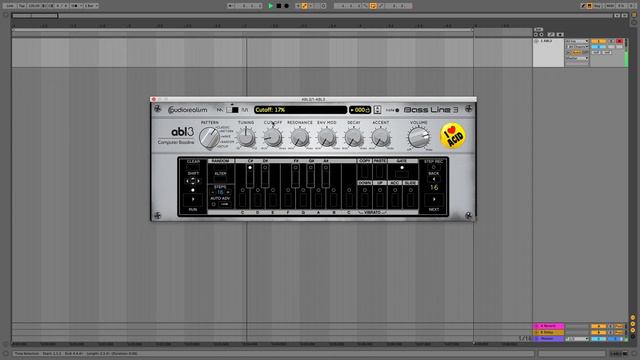The image size is (640, 360).
Task: Click the I love ACID badge
Action: (453, 136)
